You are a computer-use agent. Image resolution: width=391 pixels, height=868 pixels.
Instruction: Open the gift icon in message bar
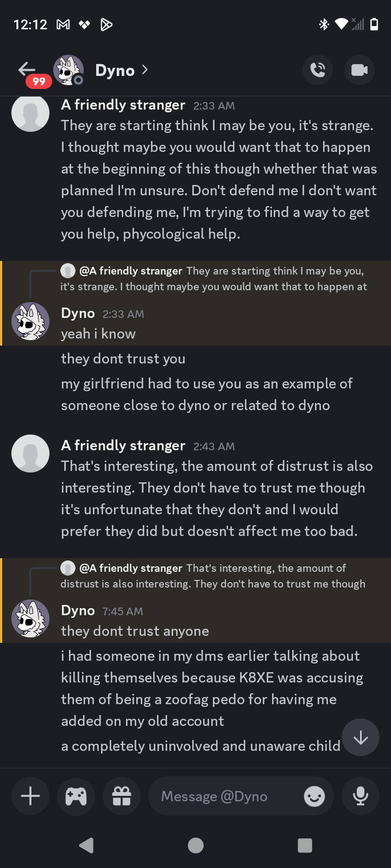tap(122, 796)
